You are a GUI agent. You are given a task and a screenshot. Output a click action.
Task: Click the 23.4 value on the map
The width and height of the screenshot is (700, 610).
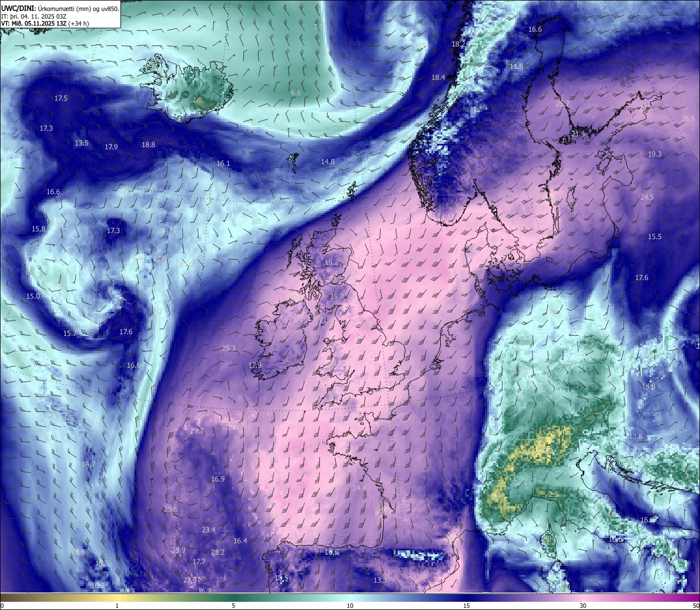(208, 530)
